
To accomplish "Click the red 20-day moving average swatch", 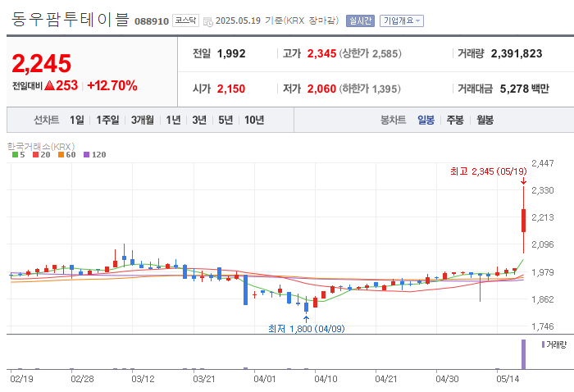I will pos(35,155).
